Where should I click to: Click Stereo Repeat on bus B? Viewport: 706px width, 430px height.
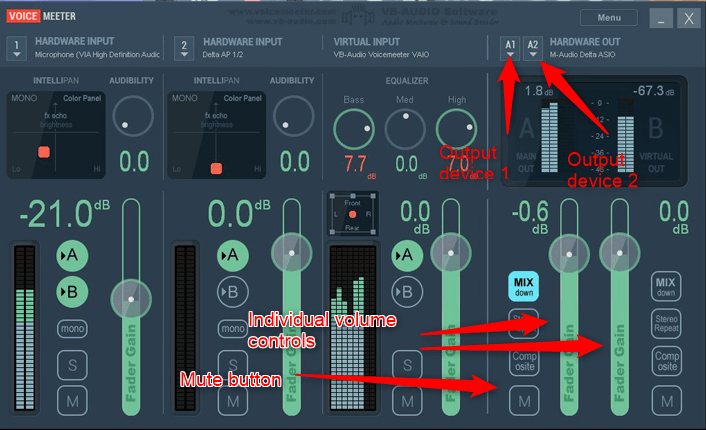(666, 324)
